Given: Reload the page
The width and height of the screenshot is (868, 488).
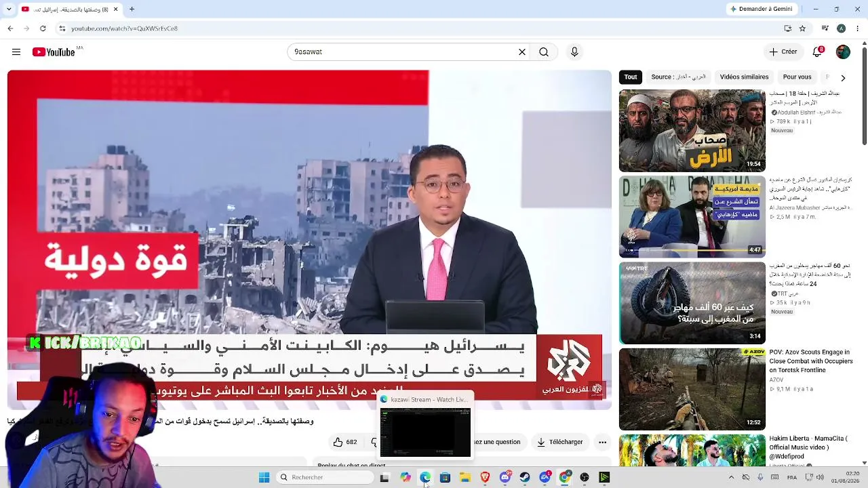Looking at the screenshot, I should point(43,28).
